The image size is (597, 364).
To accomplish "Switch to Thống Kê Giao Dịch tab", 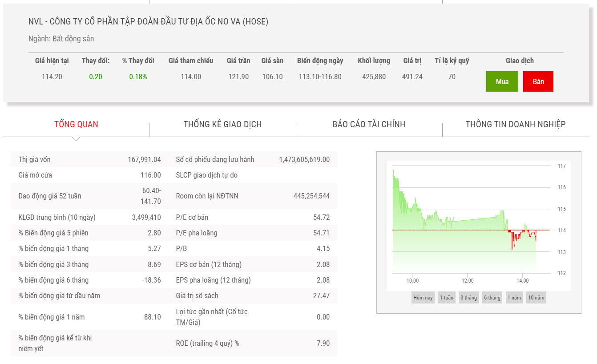I will [222, 124].
